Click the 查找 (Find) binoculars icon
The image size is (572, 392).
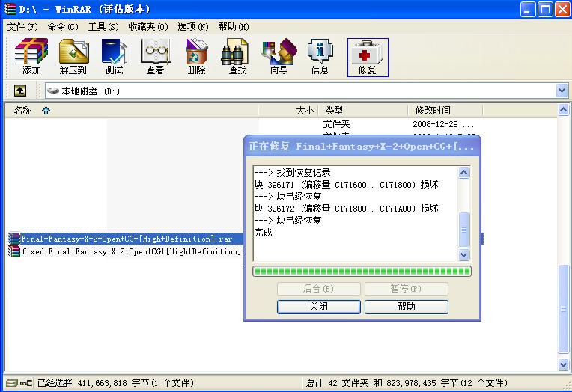(x=237, y=57)
